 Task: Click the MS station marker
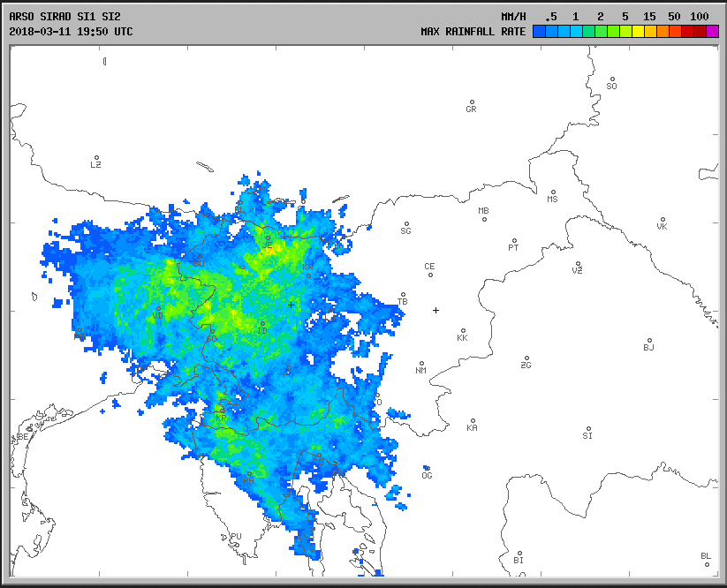(553, 192)
